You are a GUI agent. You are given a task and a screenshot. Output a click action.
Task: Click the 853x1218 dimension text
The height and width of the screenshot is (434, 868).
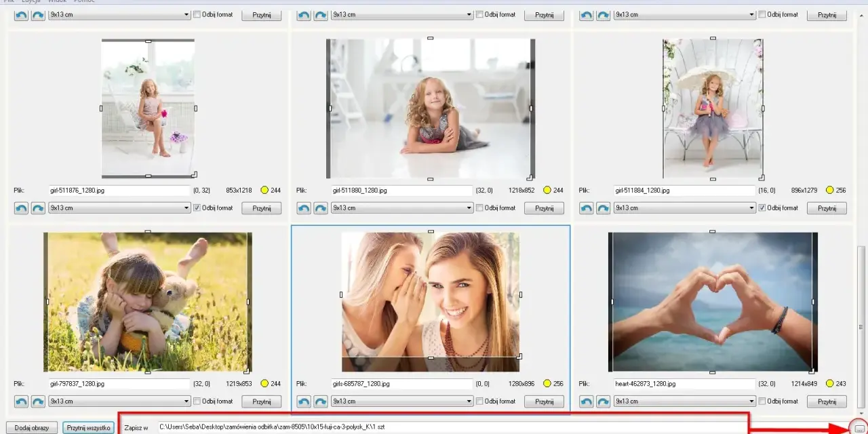coord(239,191)
